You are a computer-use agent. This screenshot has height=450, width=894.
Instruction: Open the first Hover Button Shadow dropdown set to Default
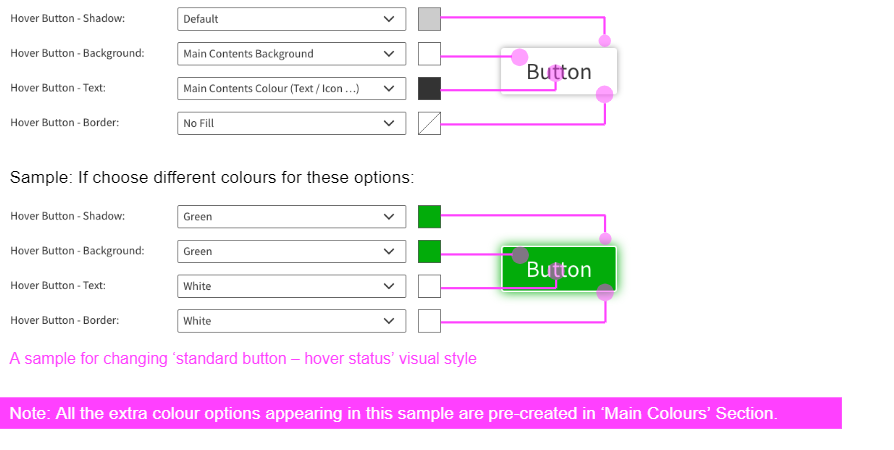click(x=291, y=19)
